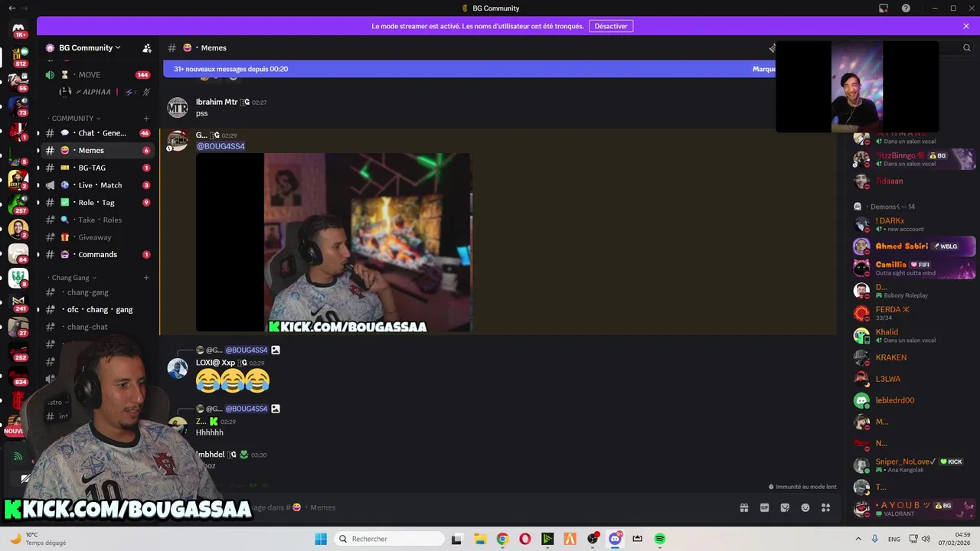Click the @BOUG4SS4 mention in G...'s message
This screenshot has height=551, width=980.
point(220,146)
